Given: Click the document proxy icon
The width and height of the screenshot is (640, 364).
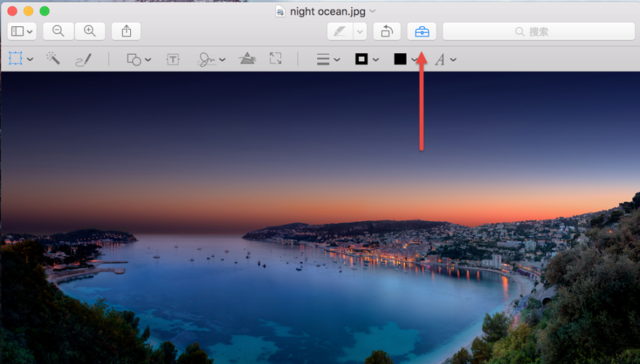Looking at the screenshot, I should point(280,11).
